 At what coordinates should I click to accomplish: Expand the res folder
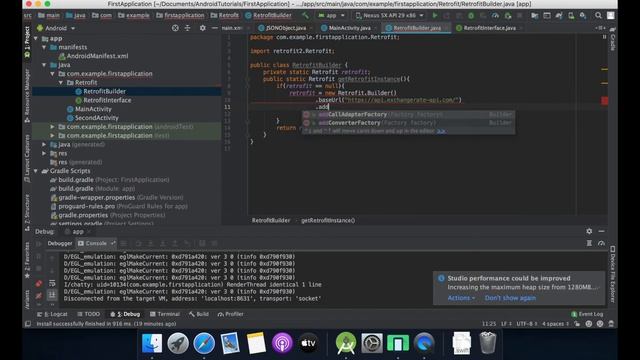pyautogui.click(x=44, y=153)
